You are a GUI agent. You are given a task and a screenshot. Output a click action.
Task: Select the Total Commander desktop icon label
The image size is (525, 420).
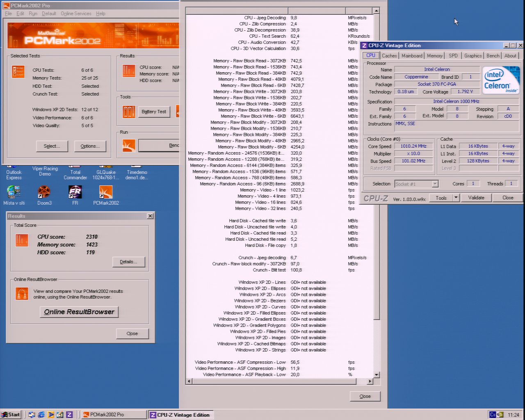click(x=75, y=175)
